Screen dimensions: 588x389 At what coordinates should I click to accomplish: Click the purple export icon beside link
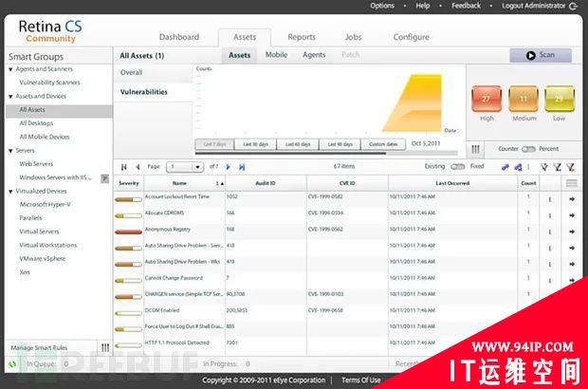[518, 167]
